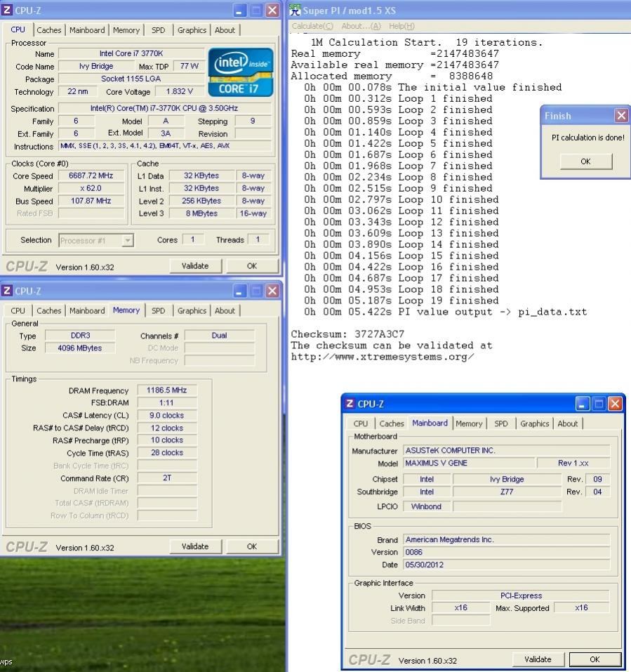
Task: Click the DRAM Frequency 1186.5 MHz value
Action: pyautogui.click(x=167, y=390)
